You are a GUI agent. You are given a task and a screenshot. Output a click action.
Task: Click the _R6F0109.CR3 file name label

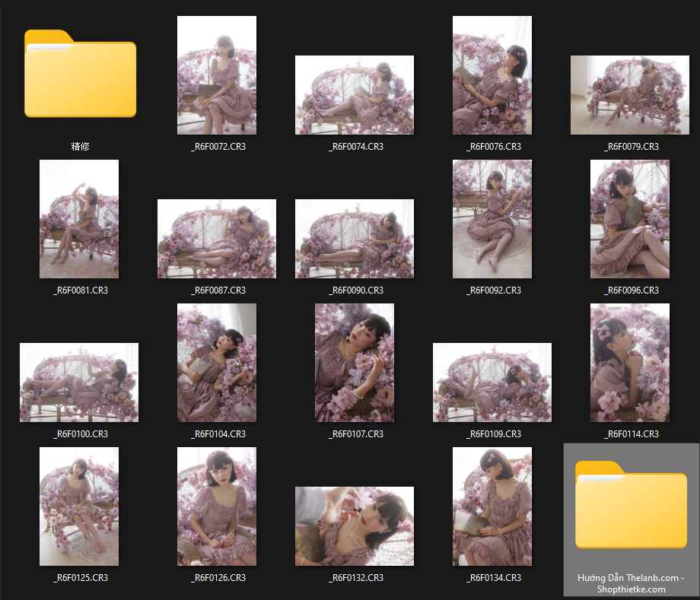(492, 434)
